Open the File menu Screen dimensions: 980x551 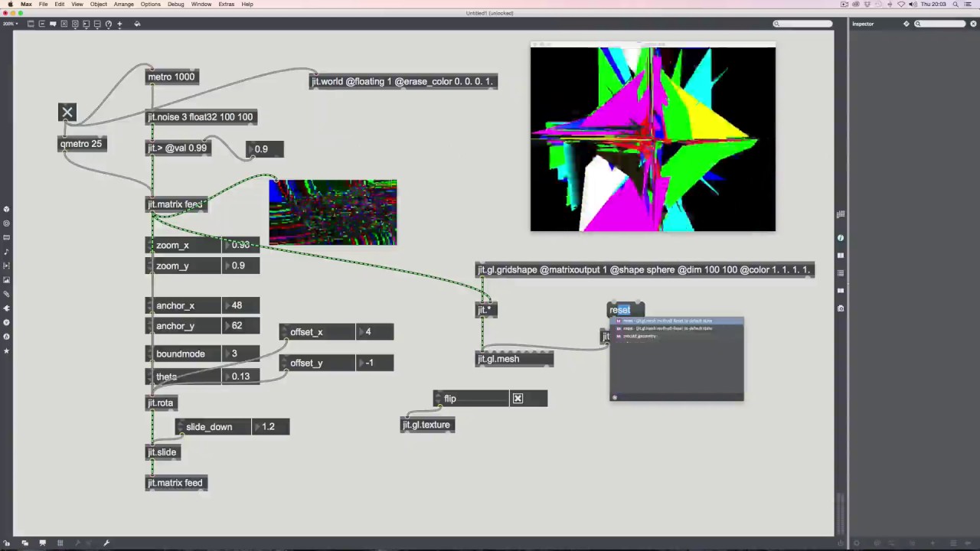pyautogui.click(x=43, y=4)
